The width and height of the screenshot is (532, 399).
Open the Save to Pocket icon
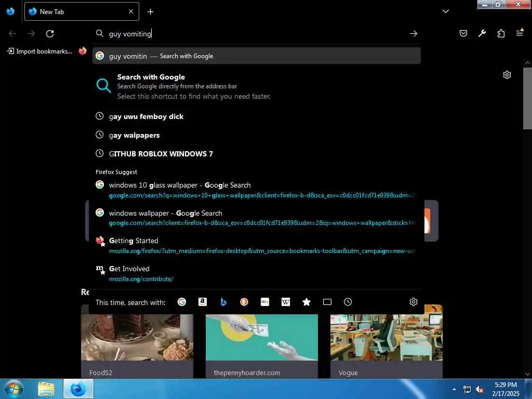pos(463,33)
